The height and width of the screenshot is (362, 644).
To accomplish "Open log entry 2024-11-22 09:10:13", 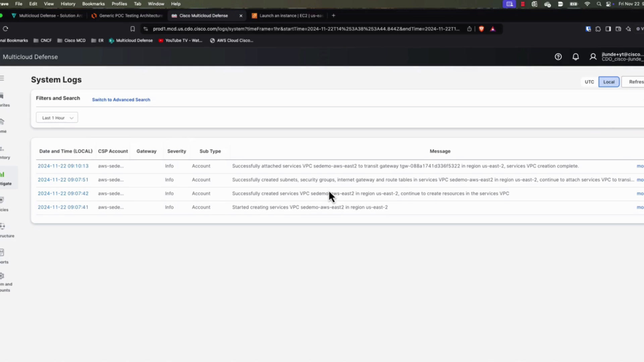I will point(63,166).
